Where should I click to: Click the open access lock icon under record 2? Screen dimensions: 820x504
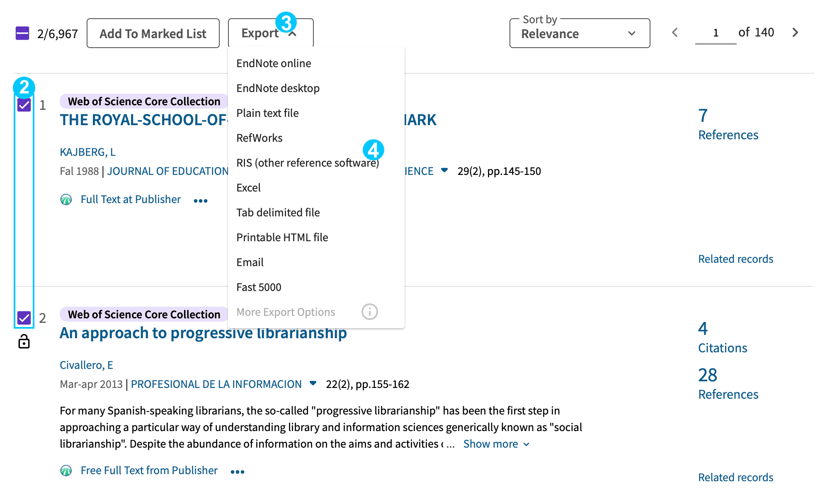click(24, 342)
